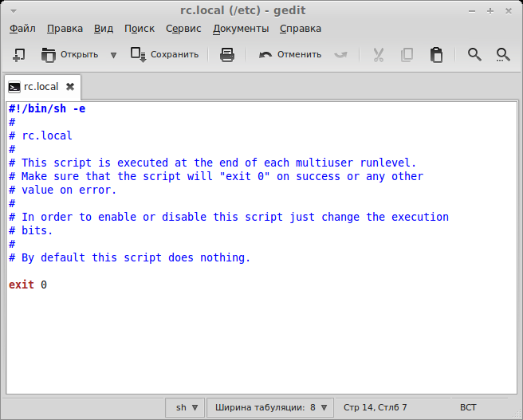Open the Документы menu
The height and width of the screenshot is (420, 523).
(241, 29)
